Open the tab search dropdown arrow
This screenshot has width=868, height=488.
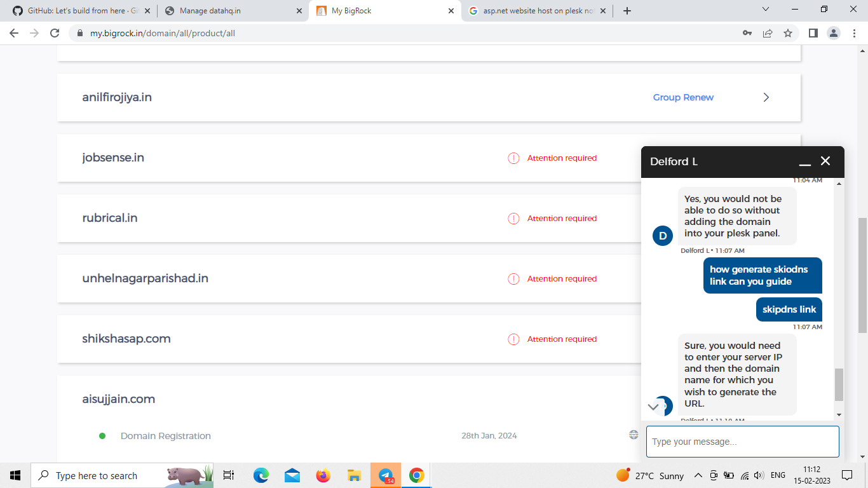pyautogui.click(x=765, y=10)
